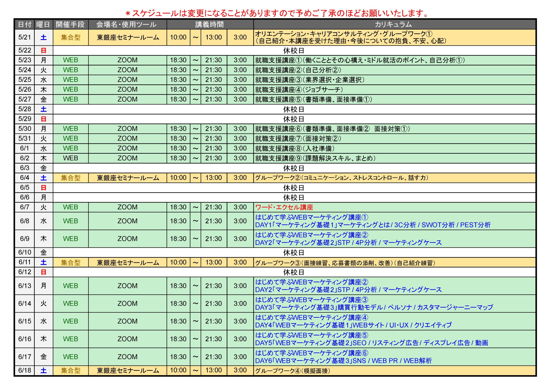Click DAY1 マーケティング基礎1 line
Image resolution: width=551 pixels, height=392 pixels.
coord(373,225)
